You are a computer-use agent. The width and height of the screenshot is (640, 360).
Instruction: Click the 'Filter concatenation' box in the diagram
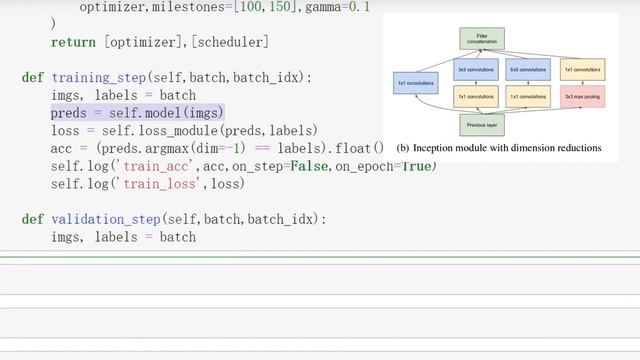click(x=482, y=39)
